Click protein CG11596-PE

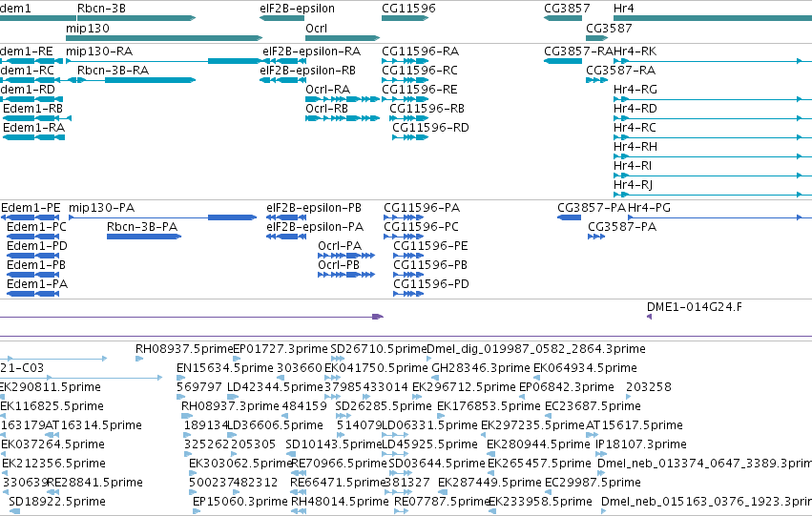430,246
